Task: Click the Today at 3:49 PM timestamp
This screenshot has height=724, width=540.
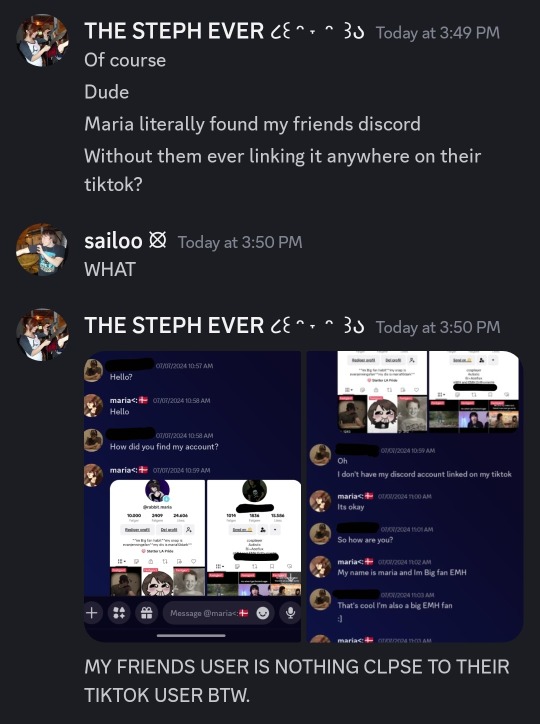Action: (x=438, y=33)
